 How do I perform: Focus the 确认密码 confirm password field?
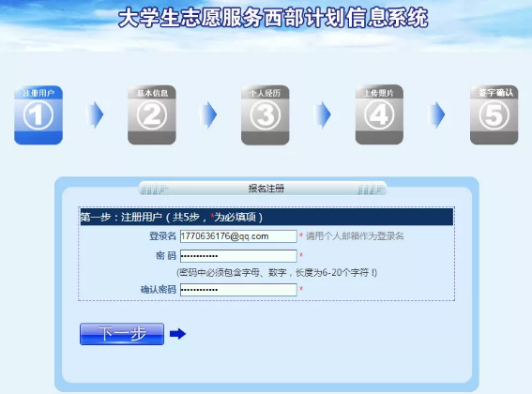coord(238,290)
